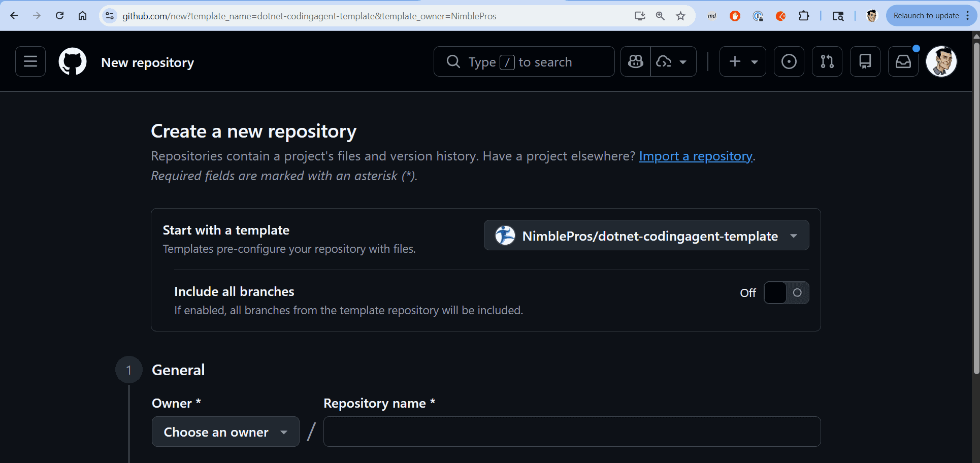Open your GitHub issues
The height and width of the screenshot is (463, 980).
click(x=789, y=61)
